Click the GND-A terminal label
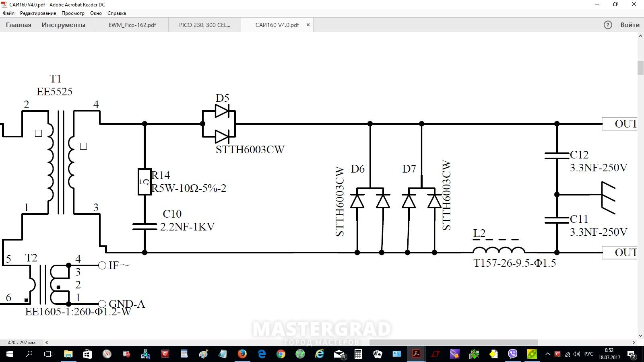This screenshot has height=362, width=644. (127, 304)
